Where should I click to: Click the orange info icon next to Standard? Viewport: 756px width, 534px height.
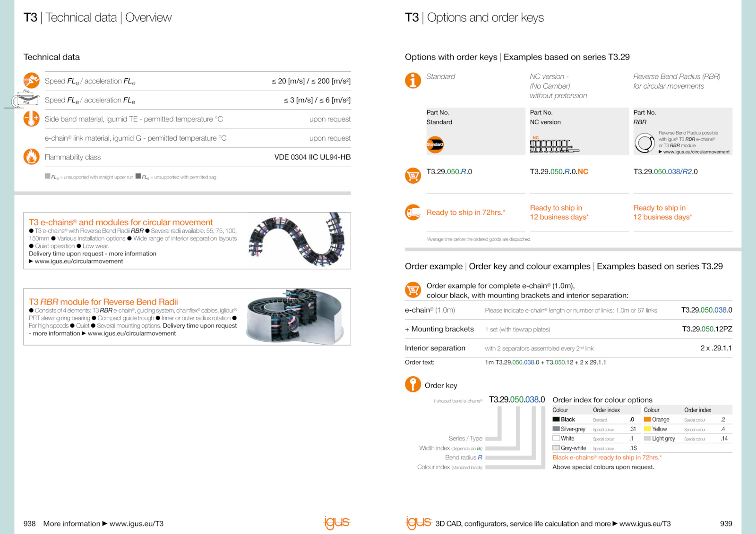click(x=412, y=80)
